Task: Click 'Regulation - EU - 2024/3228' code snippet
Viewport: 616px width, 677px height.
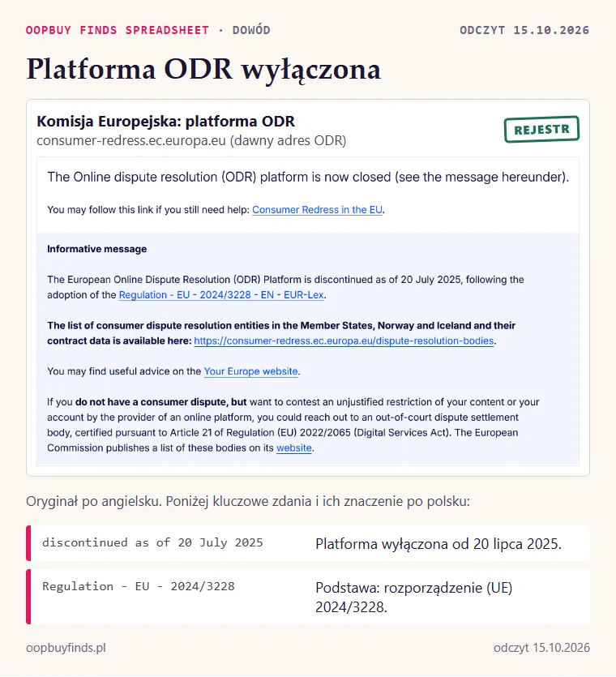Action: click(x=138, y=586)
